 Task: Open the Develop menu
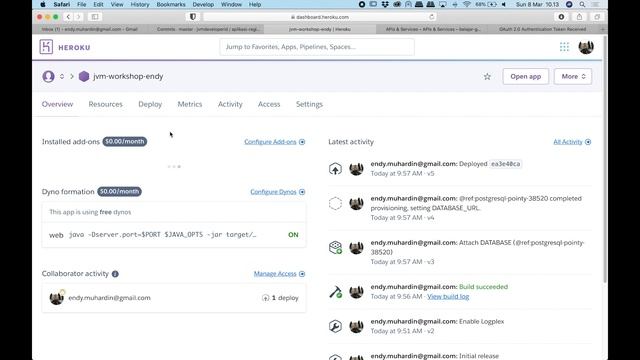203,4
